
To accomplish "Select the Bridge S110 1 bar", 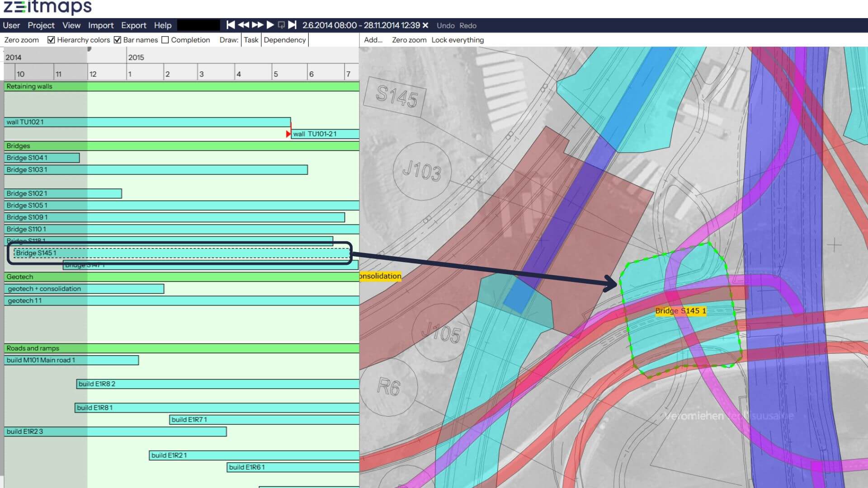I will point(182,229).
